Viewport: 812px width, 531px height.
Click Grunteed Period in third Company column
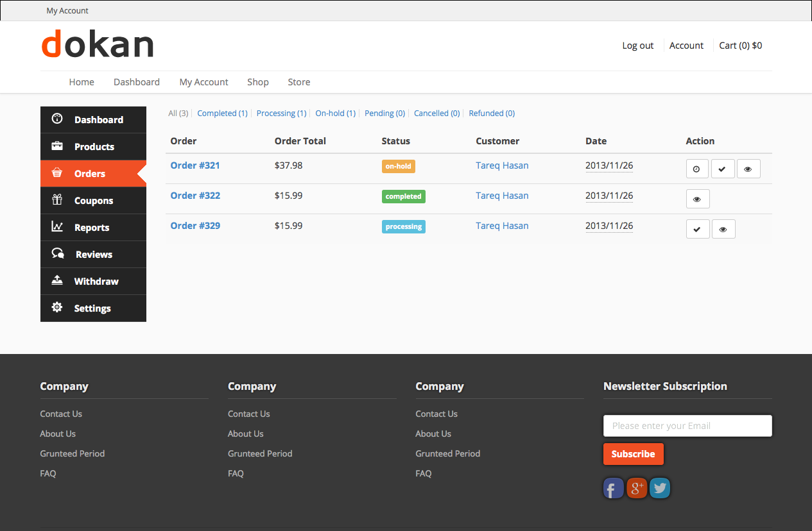[x=448, y=453]
